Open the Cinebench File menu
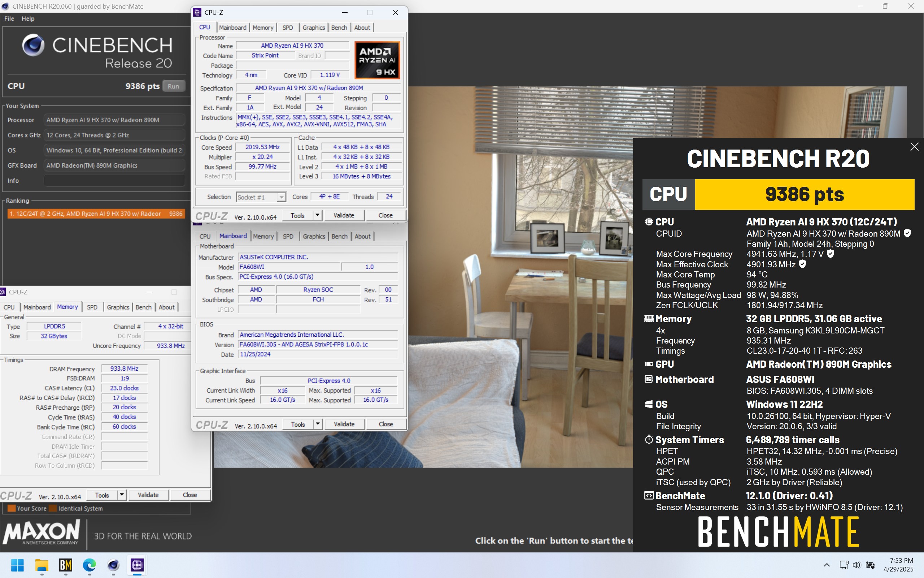The image size is (924, 578). coord(9,18)
